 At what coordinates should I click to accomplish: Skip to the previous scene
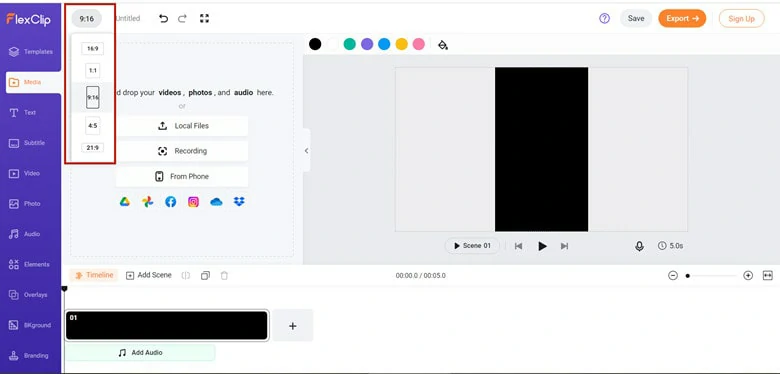(518, 246)
